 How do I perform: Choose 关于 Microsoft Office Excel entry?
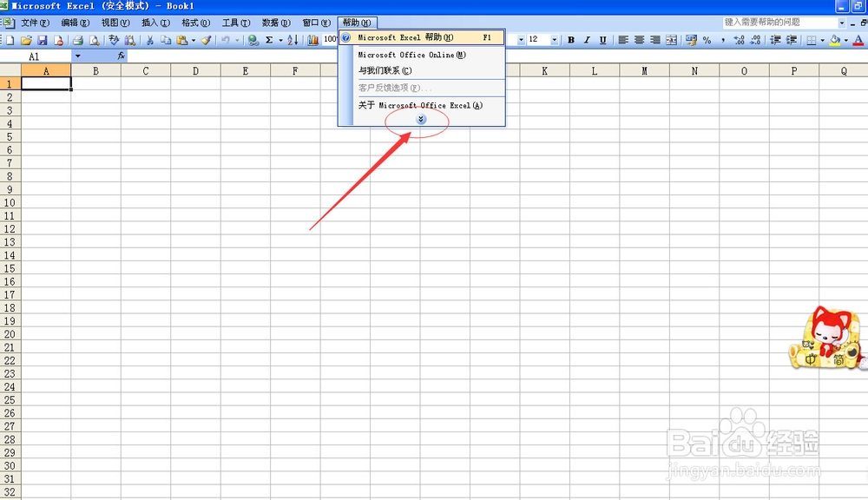(422, 105)
